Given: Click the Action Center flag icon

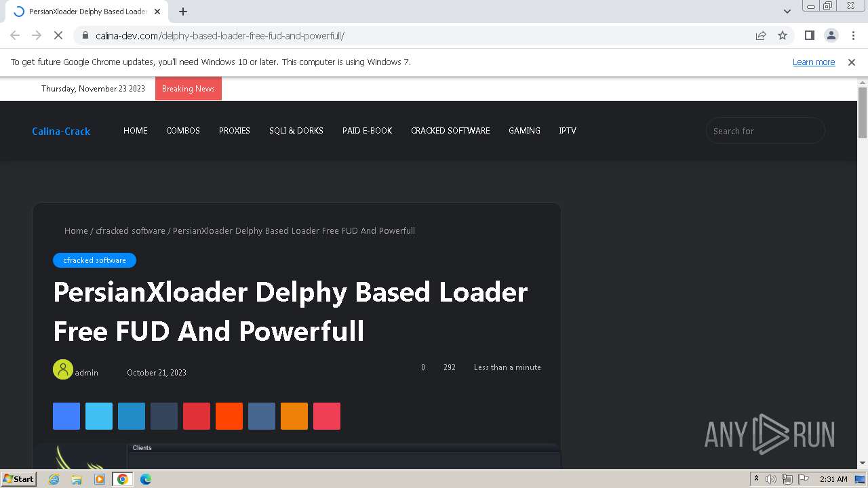Looking at the screenshot, I should pos(804,479).
